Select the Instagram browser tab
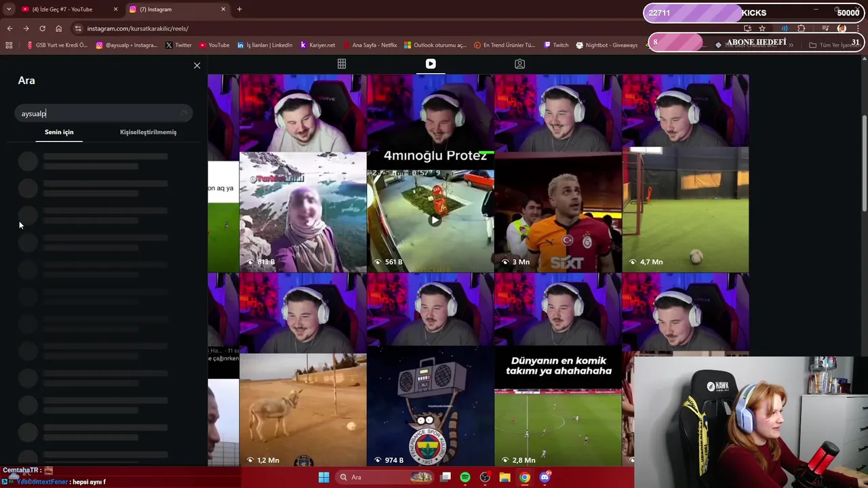 [x=176, y=9]
